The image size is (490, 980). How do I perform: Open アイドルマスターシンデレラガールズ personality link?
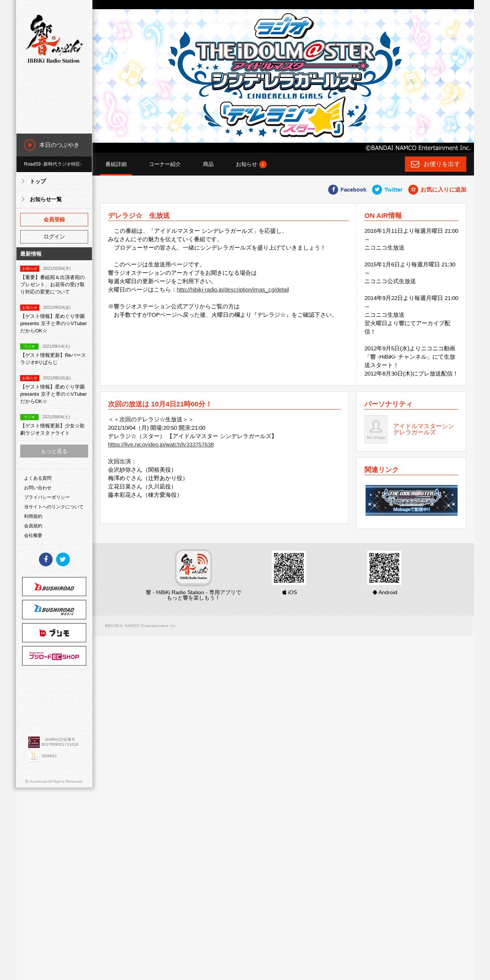424,429
